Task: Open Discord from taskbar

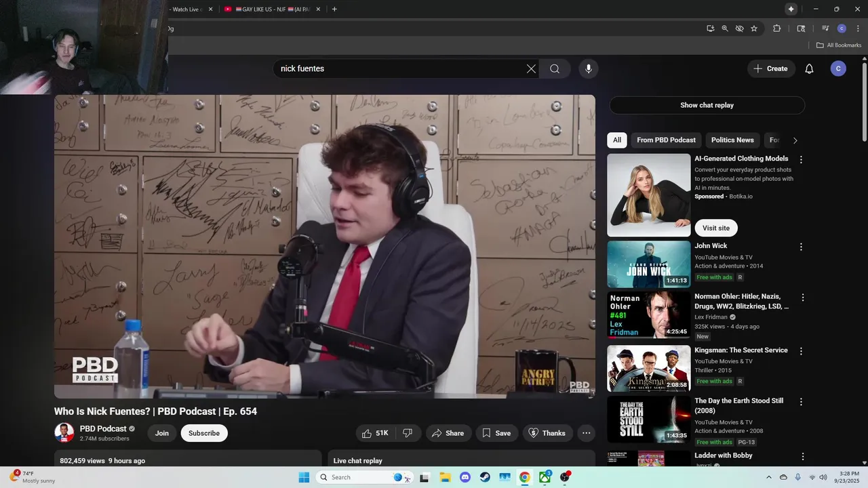Action: coord(465,477)
